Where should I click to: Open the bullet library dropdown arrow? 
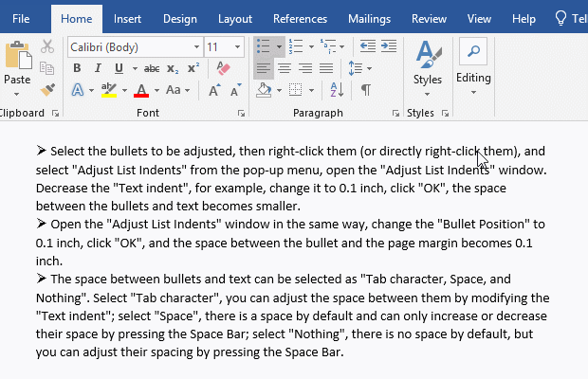coord(279,46)
